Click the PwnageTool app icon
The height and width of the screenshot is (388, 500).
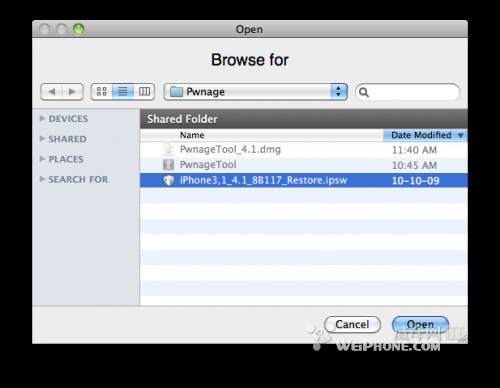tap(169, 165)
